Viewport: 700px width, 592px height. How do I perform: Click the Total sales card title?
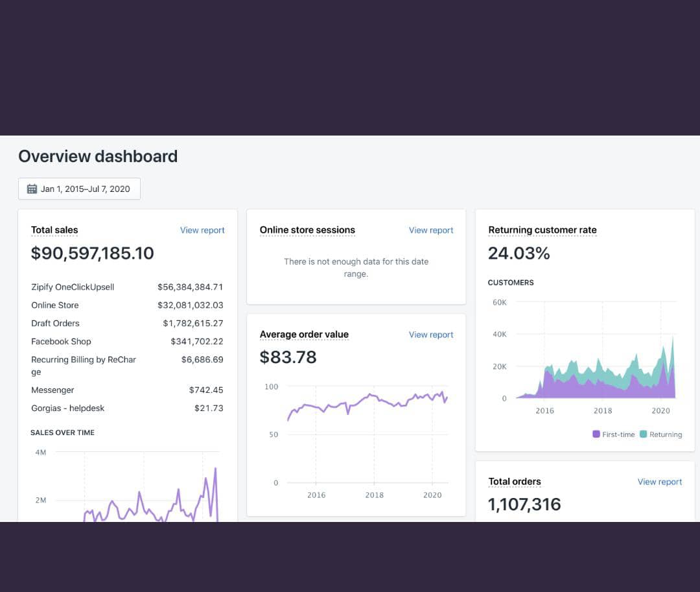(54, 230)
